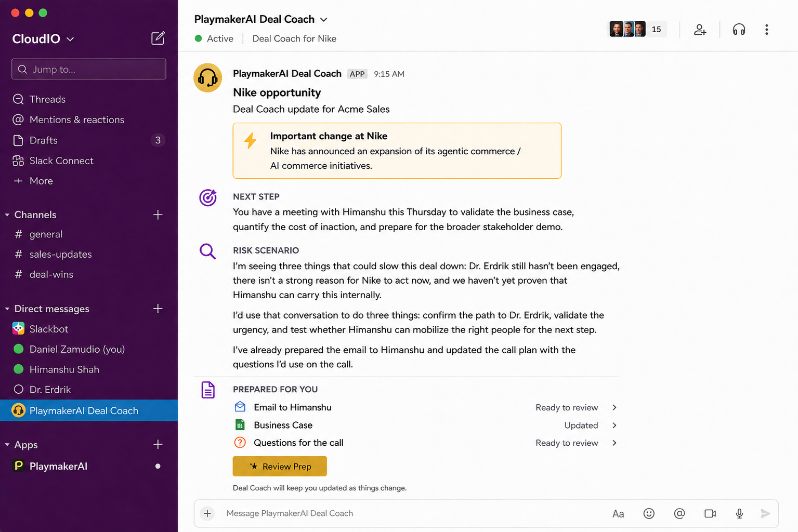Open Email to Himanshu prepared item

click(293, 407)
